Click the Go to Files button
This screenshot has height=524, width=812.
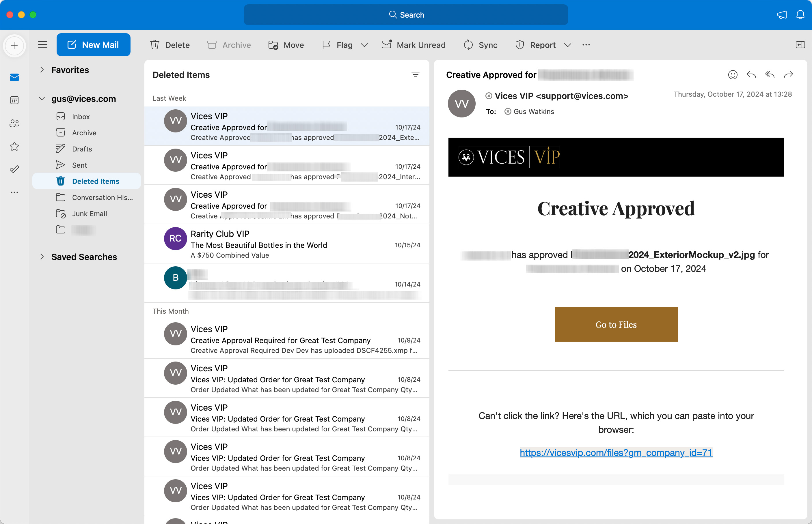pyautogui.click(x=616, y=324)
